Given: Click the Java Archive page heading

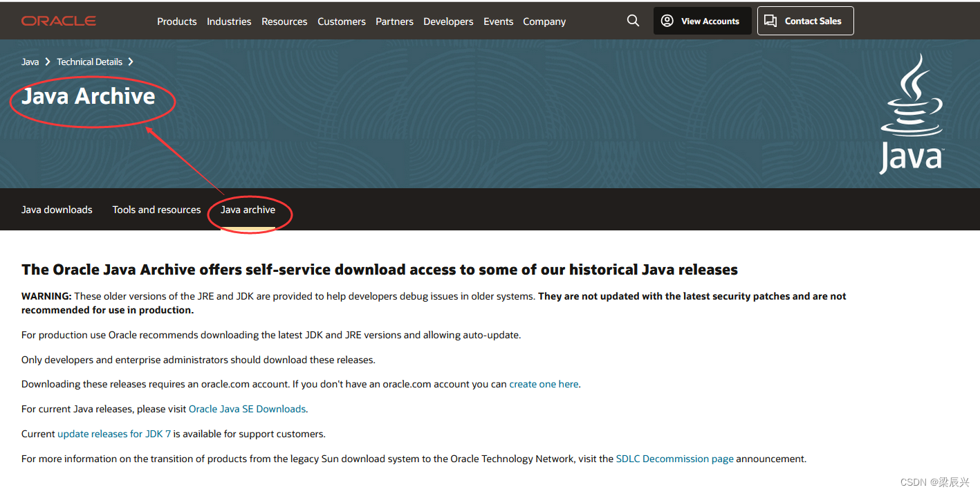Looking at the screenshot, I should [x=89, y=96].
